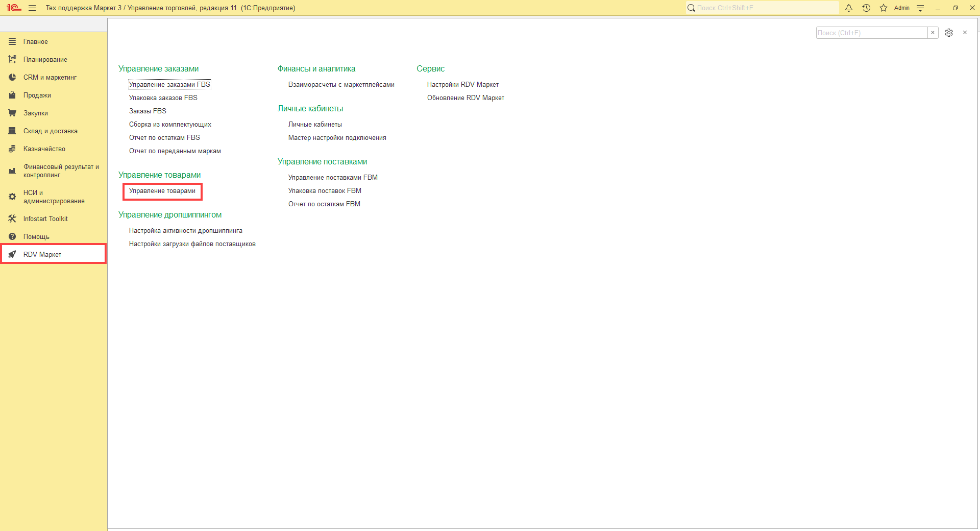
Task: Click the Управление товарами group heading
Action: click(x=160, y=175)
